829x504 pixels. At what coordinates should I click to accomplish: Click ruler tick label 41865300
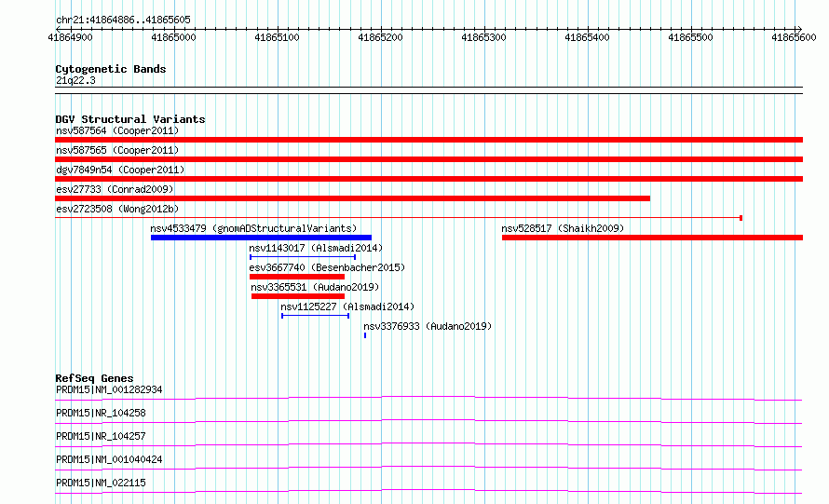483,37
